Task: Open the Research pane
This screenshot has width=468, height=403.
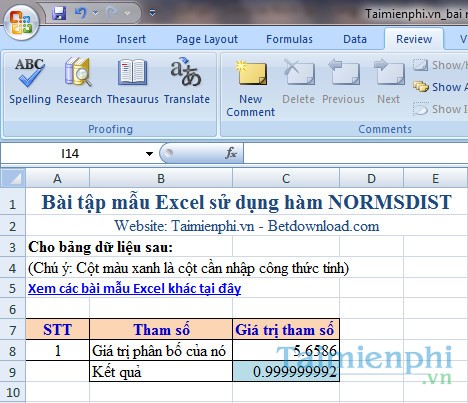Action: point(79,82)
